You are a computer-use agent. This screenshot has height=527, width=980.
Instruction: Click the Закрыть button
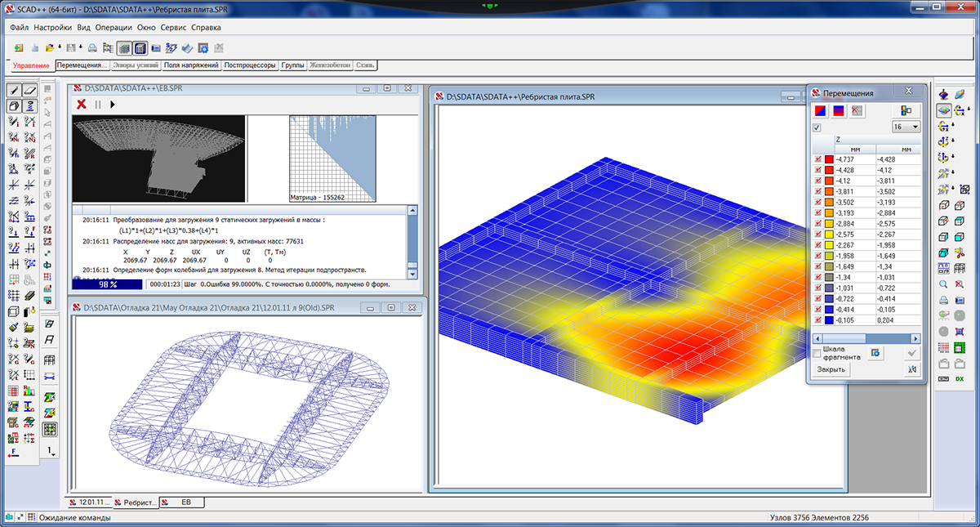coord(831,369)
